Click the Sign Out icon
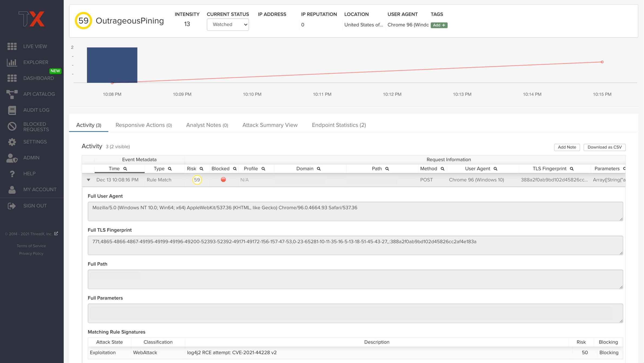 tap(12, 206)
